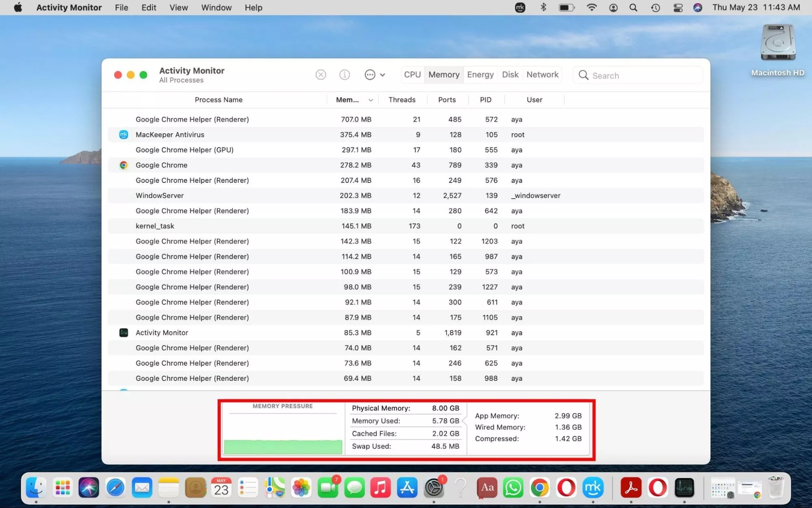Image resolution: width=812 pixels, height=508 pixels.
Task: Open Spotlight search in the menu bar
Action: 633,7
